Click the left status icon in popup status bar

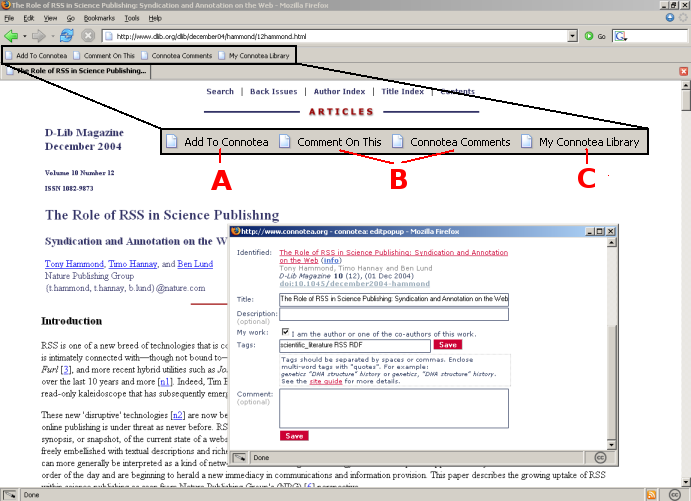click(x=239, y=458)
